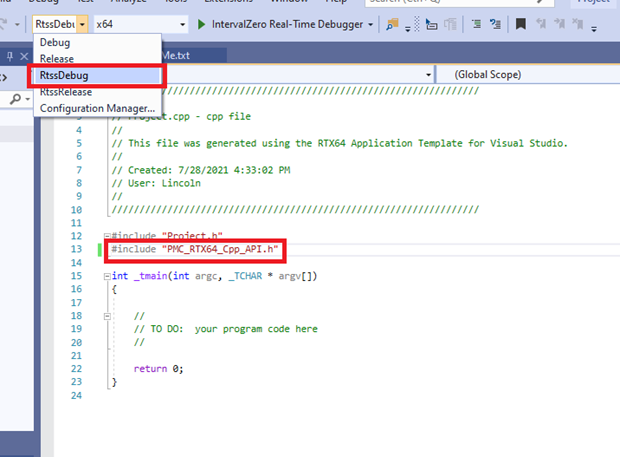
Task: Collapse the include directives region
Action: click(x=105, y=234)
